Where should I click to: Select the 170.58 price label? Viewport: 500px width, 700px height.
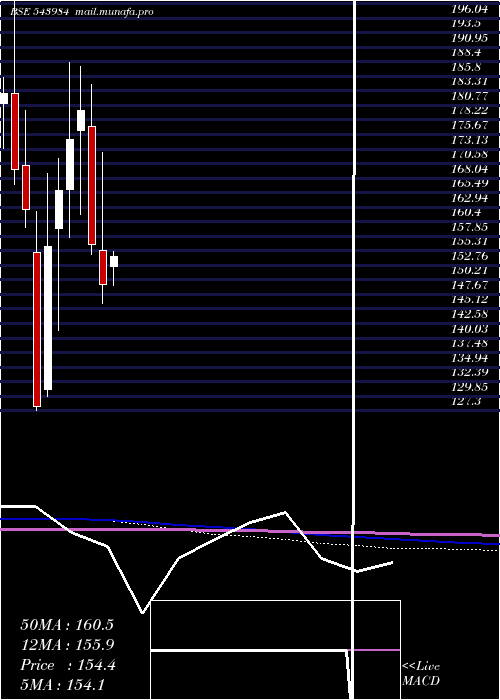pyautogui.click(x=469, y=154)
